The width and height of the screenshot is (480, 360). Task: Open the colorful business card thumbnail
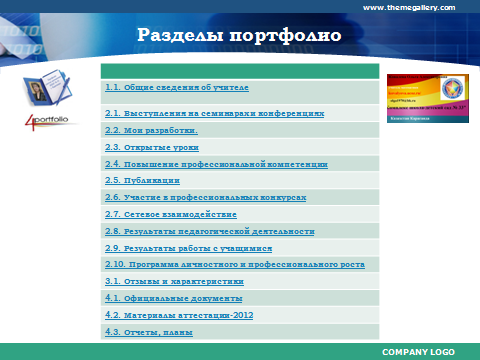(428, 98)
